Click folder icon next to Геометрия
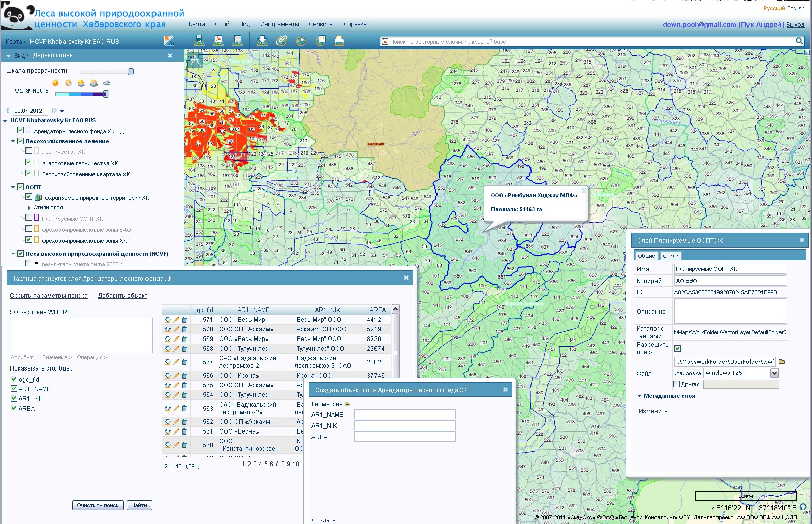The image size is (812, 524). pyautogui.click(x=348, y=404)
